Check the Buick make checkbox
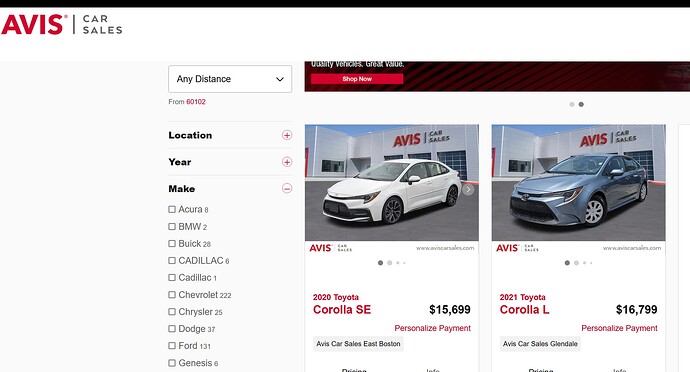 tap(172, 243)
